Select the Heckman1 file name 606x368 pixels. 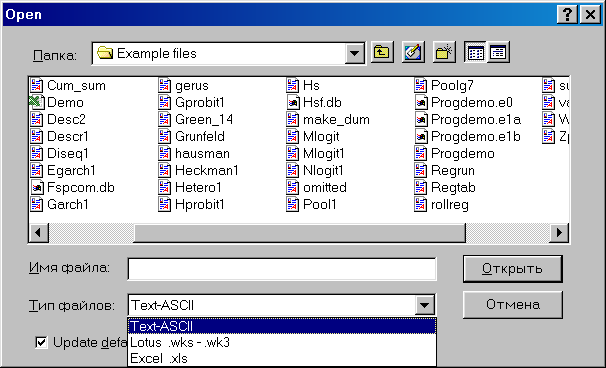point(207,170)
